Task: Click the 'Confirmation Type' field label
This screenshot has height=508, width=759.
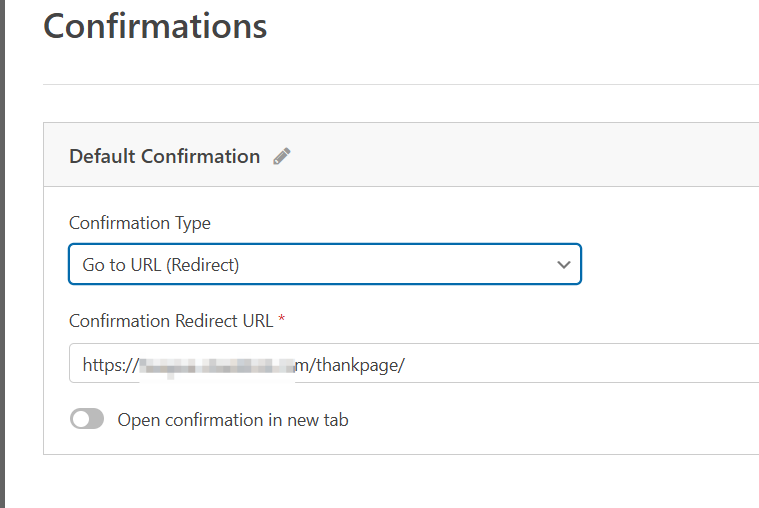Action: (x=140, y=223)
